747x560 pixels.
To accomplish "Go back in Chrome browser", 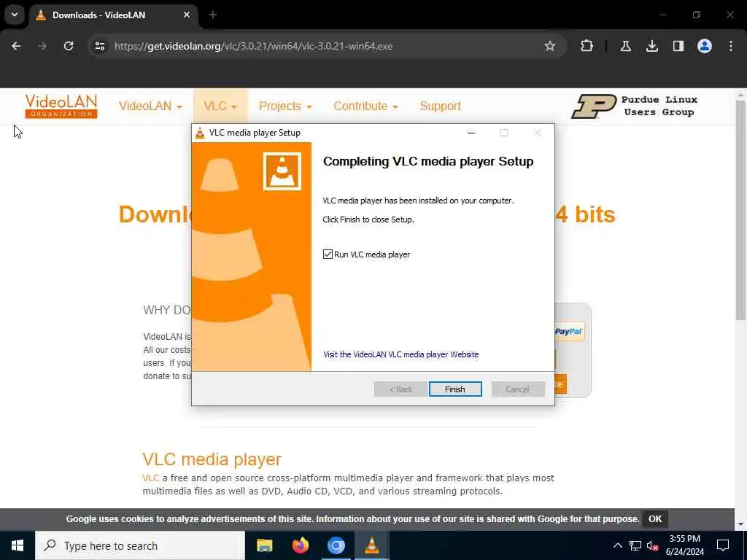I will tap(16, 46).
